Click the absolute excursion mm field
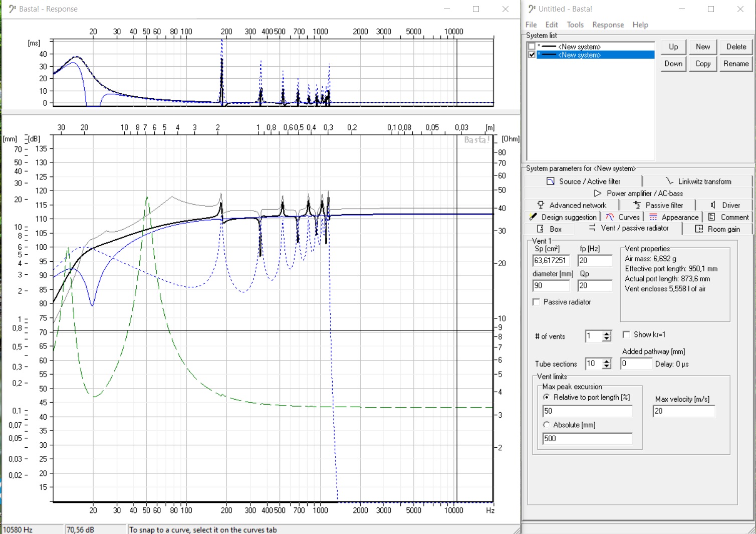This screenshot has height=534, width=756. point(587,439)
